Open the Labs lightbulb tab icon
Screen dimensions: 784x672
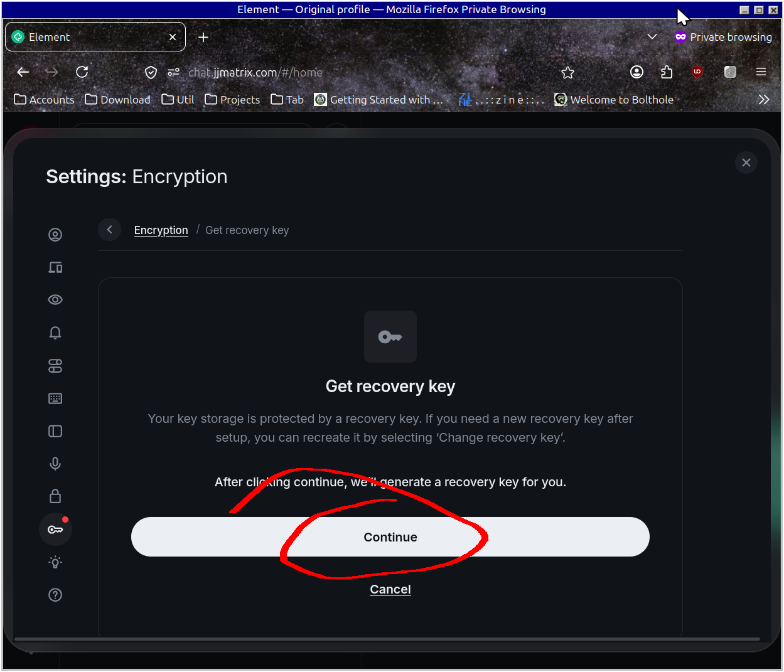click(55, 562)
